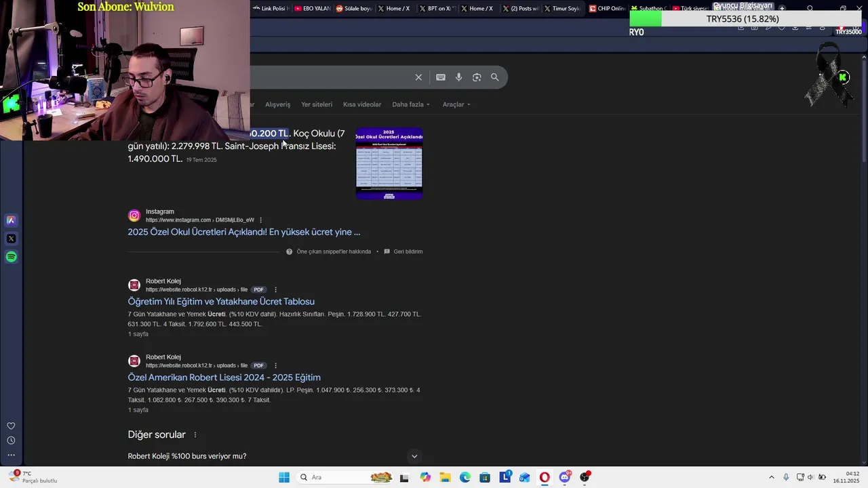
Task: Open '2025 Özel Okul Ücretleri Açıklandı!' result link
Action: (244, 232)
